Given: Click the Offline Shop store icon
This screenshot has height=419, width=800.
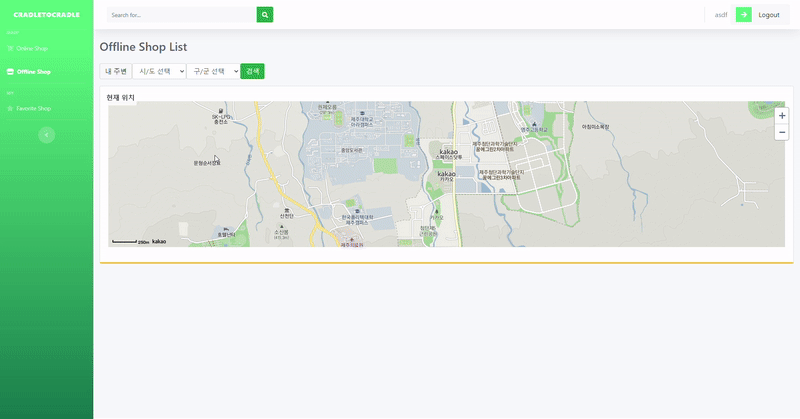Looking at the screenshot, I should click(10, 72).
